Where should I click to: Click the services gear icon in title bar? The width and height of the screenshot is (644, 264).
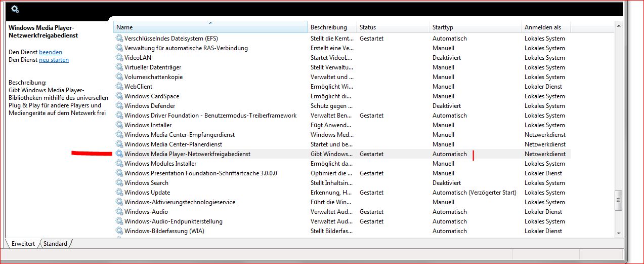point(15,9)
